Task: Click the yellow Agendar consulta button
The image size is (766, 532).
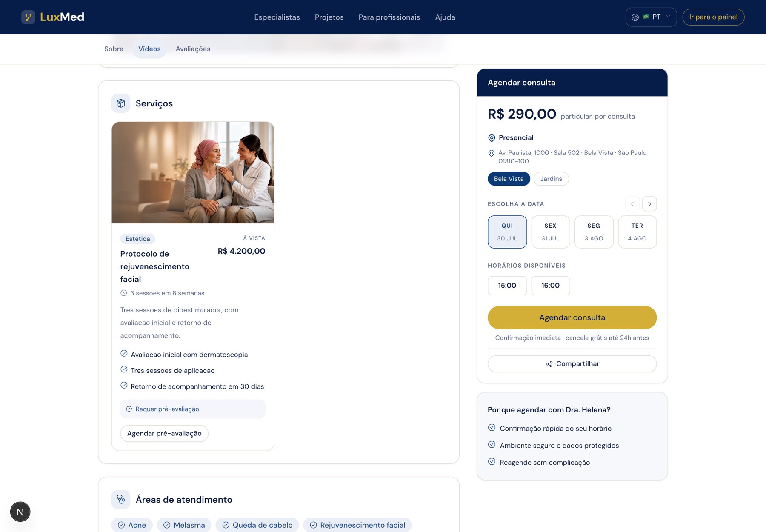Action: point(572,317)
